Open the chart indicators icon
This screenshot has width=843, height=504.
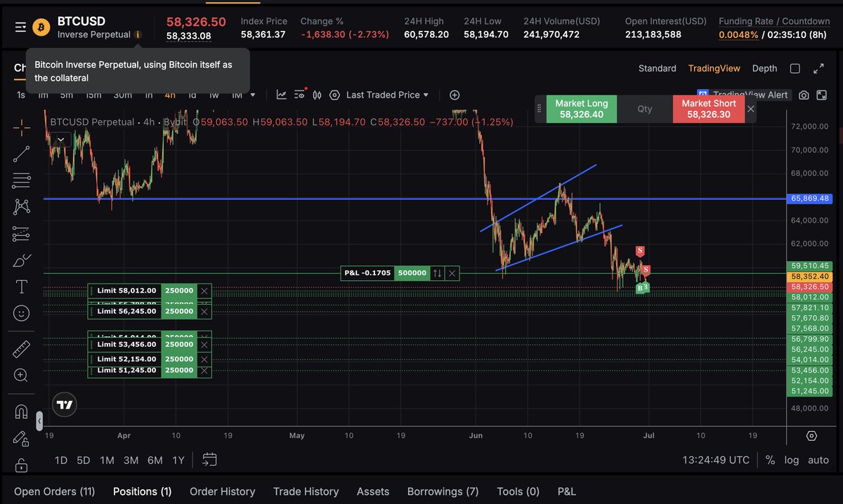281,95
